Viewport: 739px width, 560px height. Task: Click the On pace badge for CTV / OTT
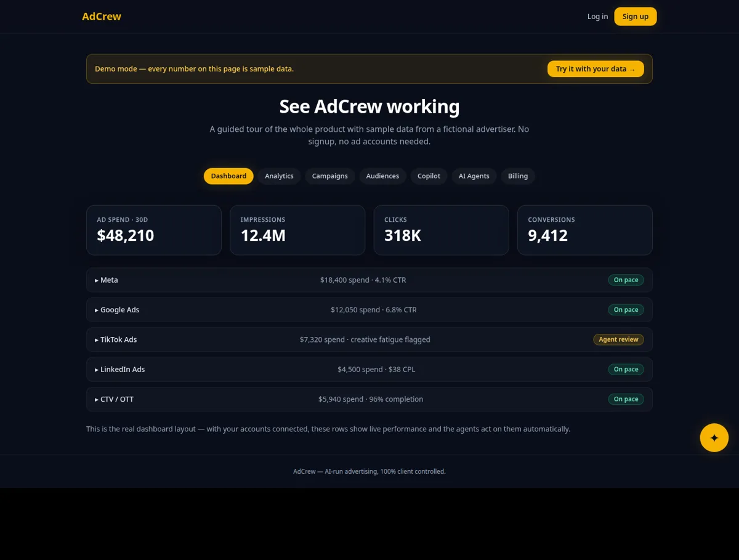[626, 399]
